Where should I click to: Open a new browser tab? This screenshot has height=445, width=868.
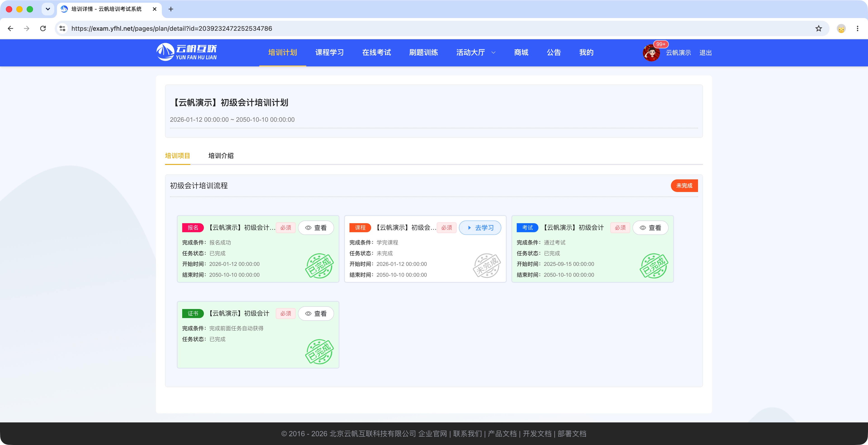tap(171, 9)
